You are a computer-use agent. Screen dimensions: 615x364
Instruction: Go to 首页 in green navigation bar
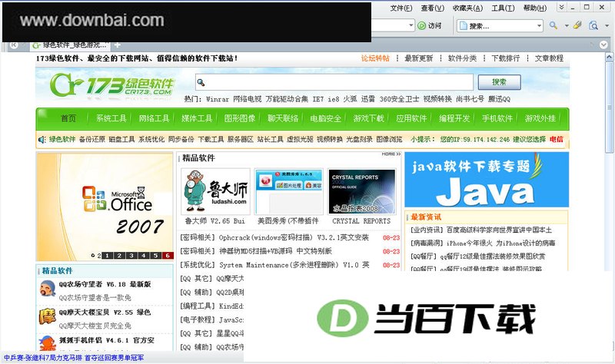(68, 118)
